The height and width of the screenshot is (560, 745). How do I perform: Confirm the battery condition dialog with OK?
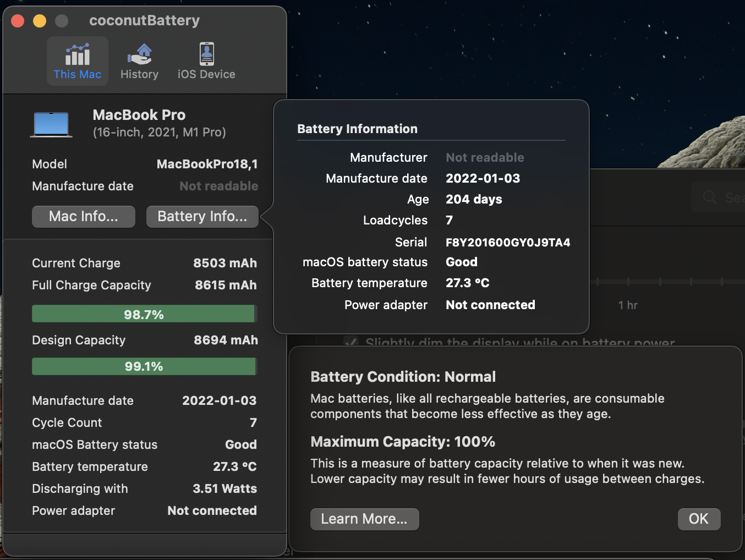pos(699,519)
